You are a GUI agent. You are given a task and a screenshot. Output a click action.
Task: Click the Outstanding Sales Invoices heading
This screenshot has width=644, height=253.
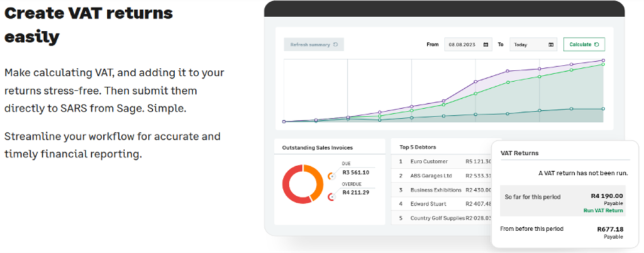[x=318, y=147]
